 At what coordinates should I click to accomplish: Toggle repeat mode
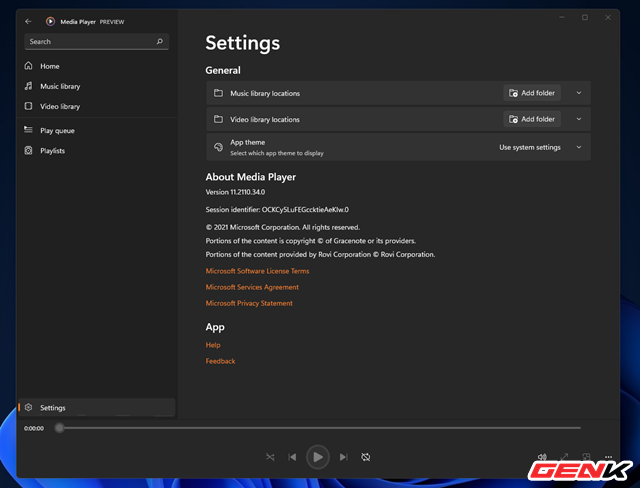(366, 457)
